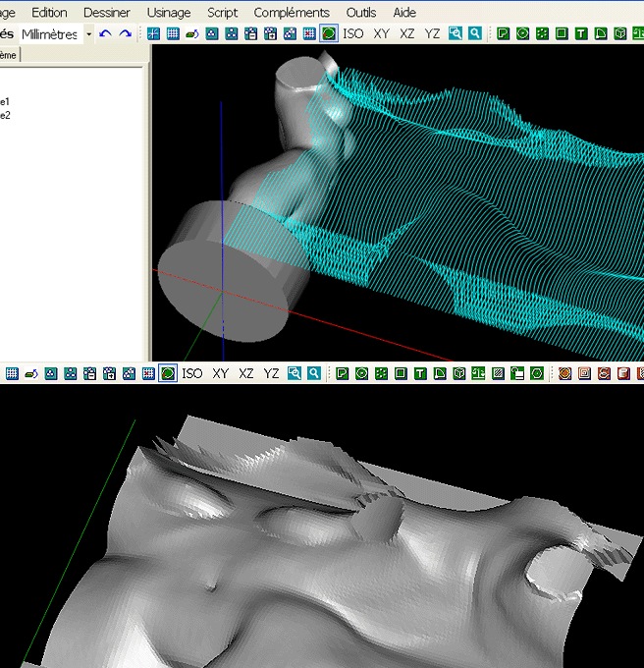Click zoom-to-fit icon in lower toolbar
The image size is (644, 668).
295,373
